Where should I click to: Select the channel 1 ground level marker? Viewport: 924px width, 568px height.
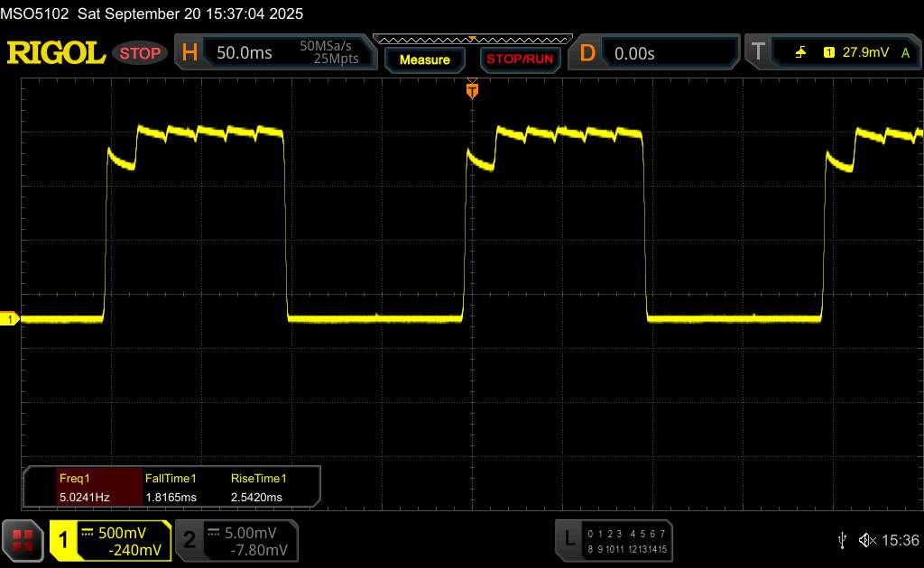point(11,319)
